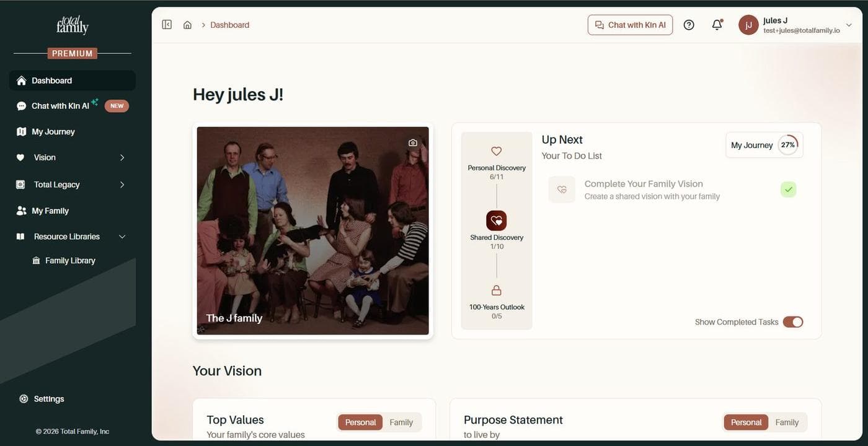The height and width of the screenshot is (446, 868).
Task: Collapse the Resource Libraries chevron
Action: coord(122,237)
